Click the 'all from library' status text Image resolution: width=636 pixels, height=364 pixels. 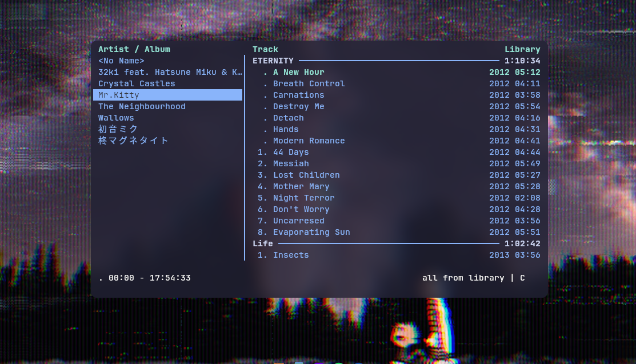[463, 278]
